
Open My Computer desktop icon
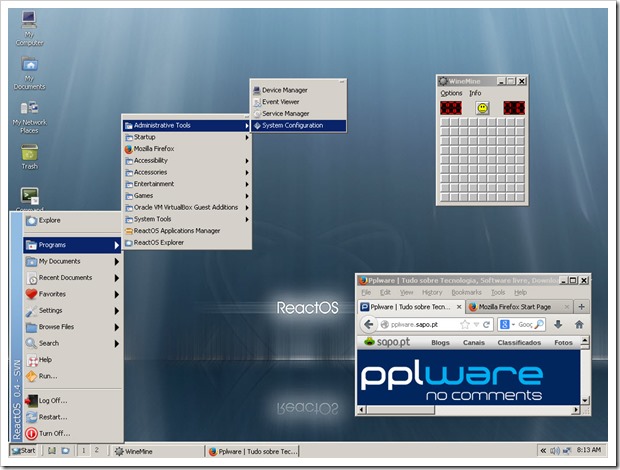(29, 28)
